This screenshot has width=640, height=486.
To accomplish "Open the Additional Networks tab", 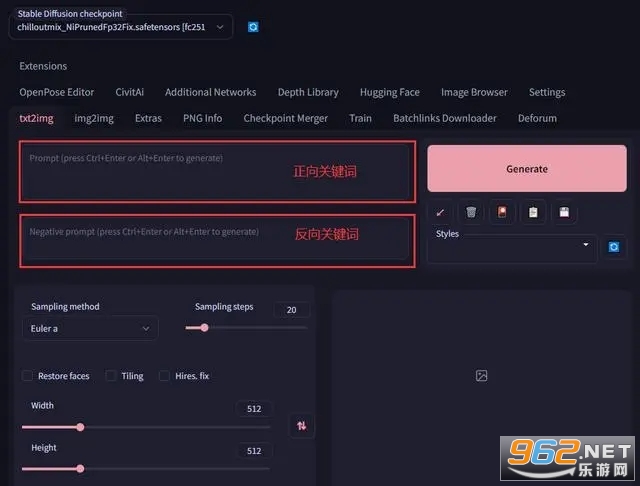I will (x=211, y=92).
